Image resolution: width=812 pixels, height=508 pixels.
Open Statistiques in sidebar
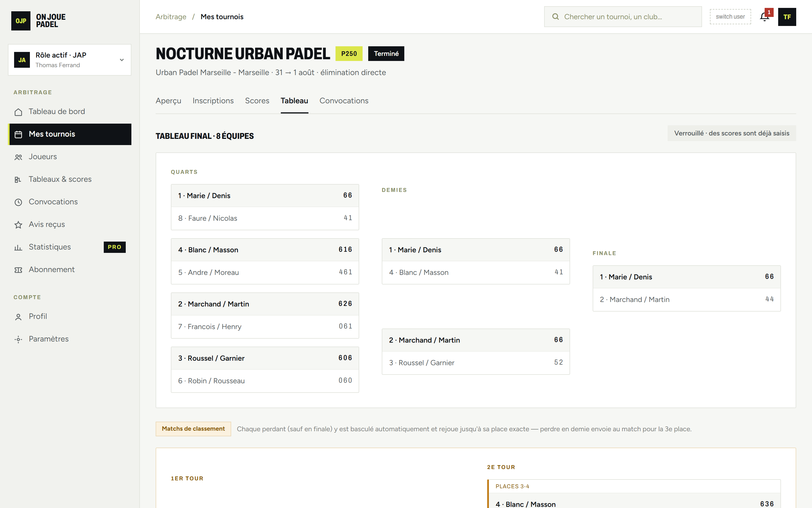(70, 247)
